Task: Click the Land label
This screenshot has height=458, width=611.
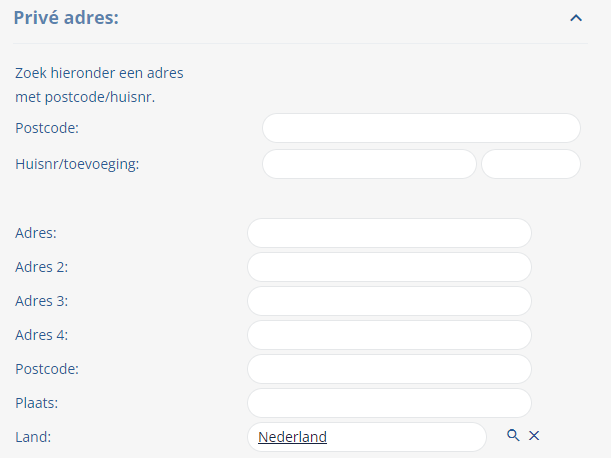Action: click(33, 437)
